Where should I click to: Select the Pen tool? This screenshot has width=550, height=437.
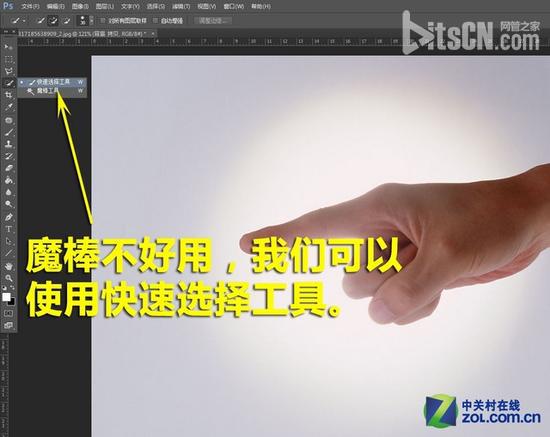[8, 217]
